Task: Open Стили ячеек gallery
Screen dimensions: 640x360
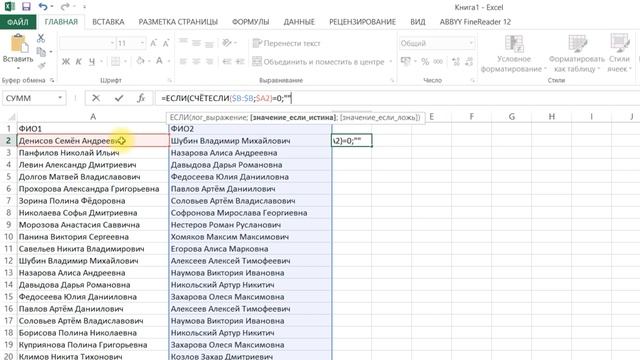Action: (x=620, y=54)
